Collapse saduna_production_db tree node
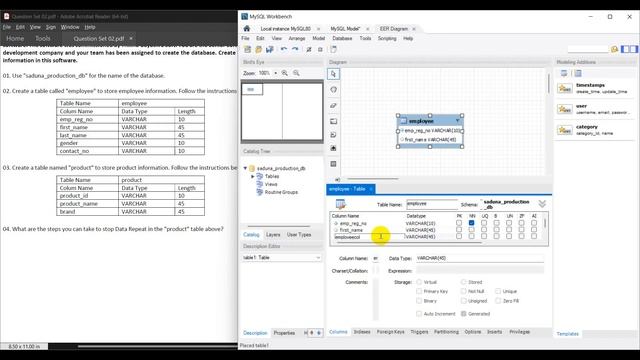 pos(245,168)
